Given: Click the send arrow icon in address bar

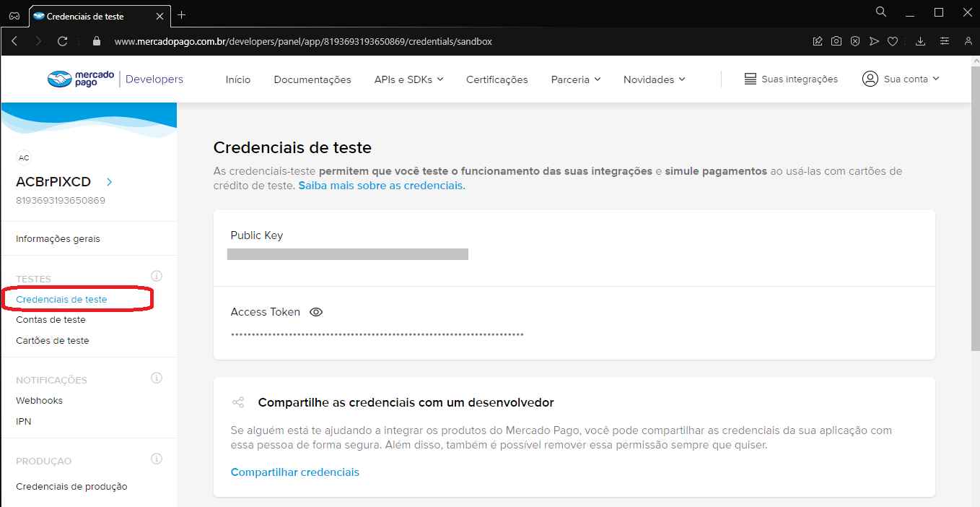Looking at the screenshot, I should tap(874, 41).
